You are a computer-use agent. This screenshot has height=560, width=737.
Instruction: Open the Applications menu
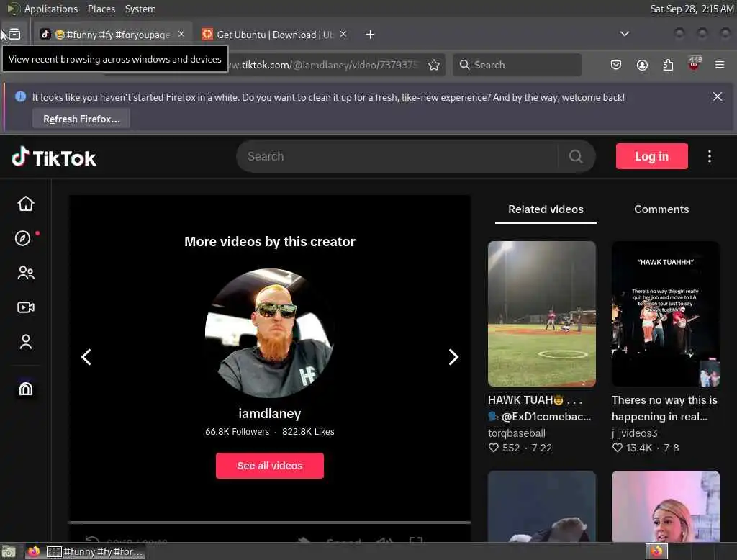[x=51, y=9]
